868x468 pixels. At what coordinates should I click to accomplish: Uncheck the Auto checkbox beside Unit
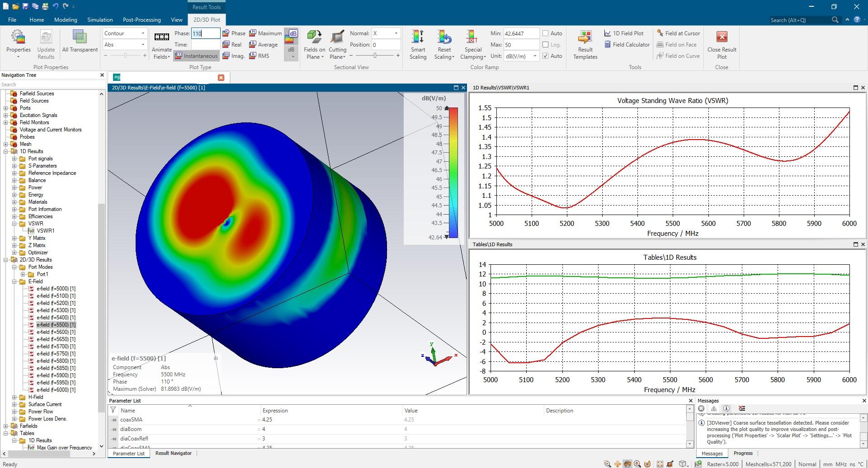(546, 56)
